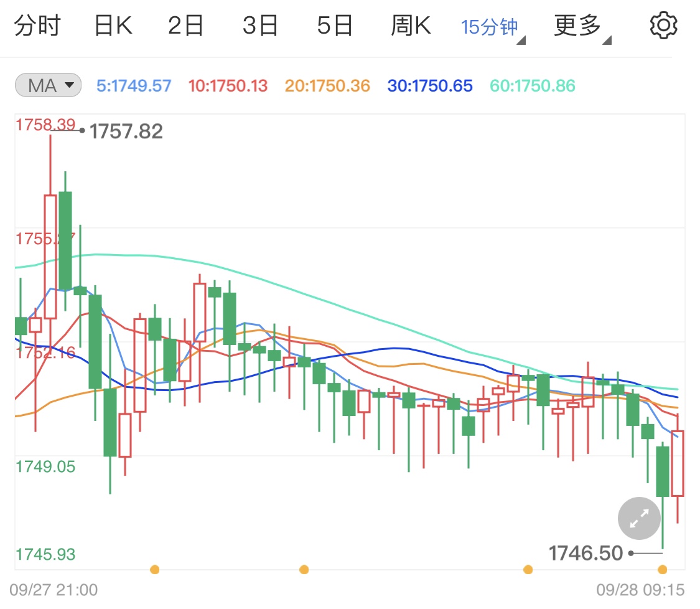Switch to the 日K tab
Image resolution: width=700 pixels, height=609 pixels.
[x=113, y=26]
